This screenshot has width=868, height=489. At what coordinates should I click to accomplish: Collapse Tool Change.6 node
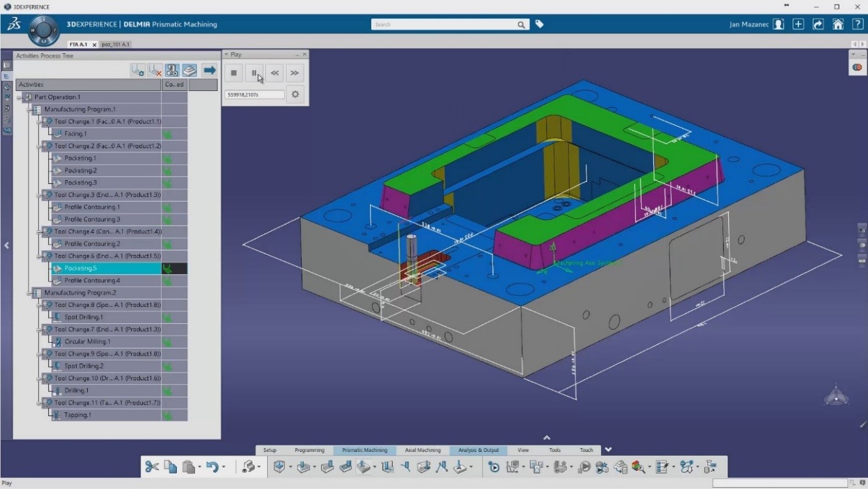point(39,256)
